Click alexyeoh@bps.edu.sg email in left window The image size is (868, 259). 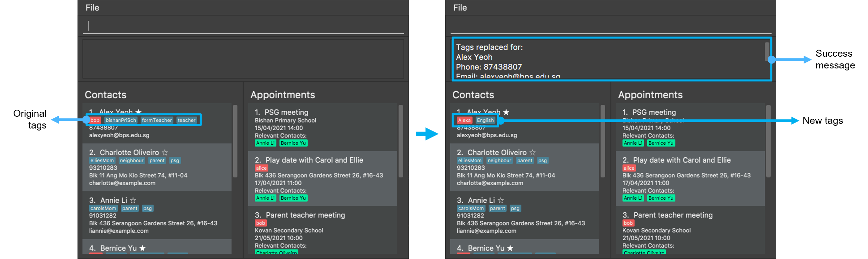tap(119, 136)
